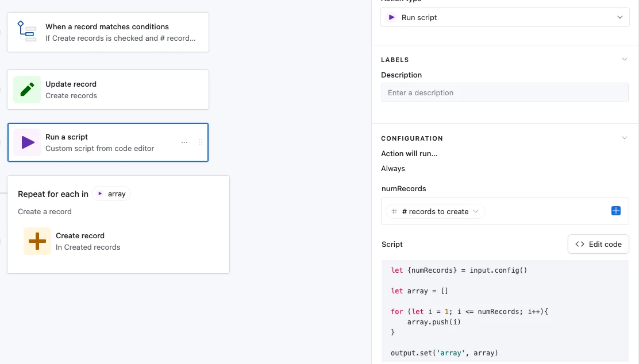The height and width of the screenshot is (364, 639).
Task: Select the When a record matches conditions step
Action: (x=120, y=32)
